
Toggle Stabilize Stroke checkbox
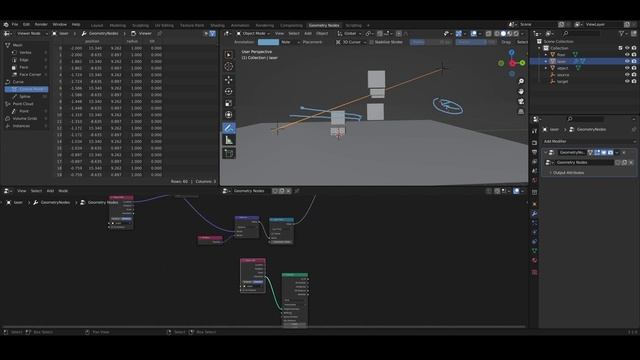tap(371, 42)
